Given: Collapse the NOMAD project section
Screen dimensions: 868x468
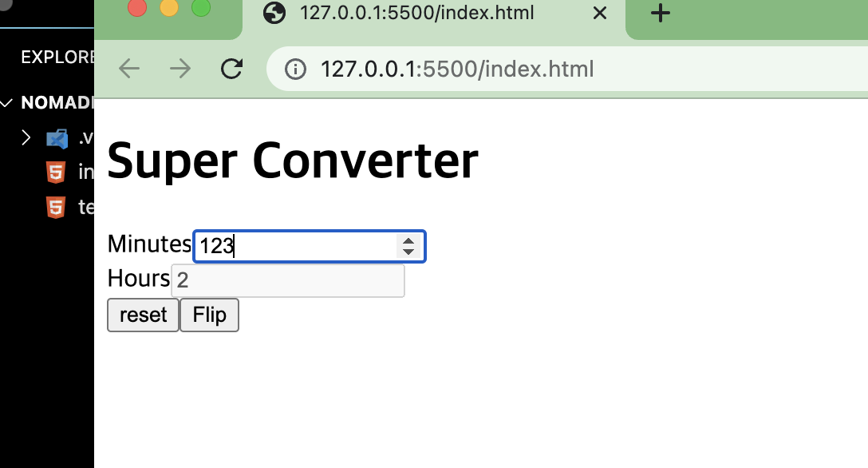Looking at the screenshot, I should (x=6, y=103).
